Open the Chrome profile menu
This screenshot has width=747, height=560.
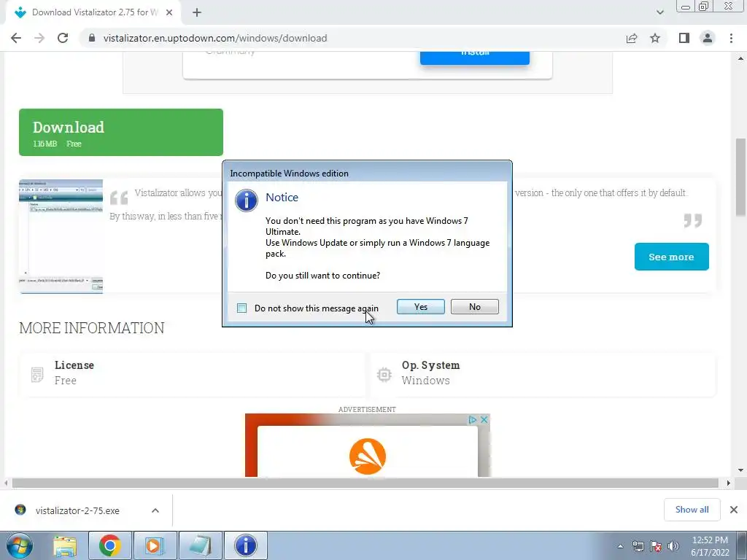click(x=708, y=38)
